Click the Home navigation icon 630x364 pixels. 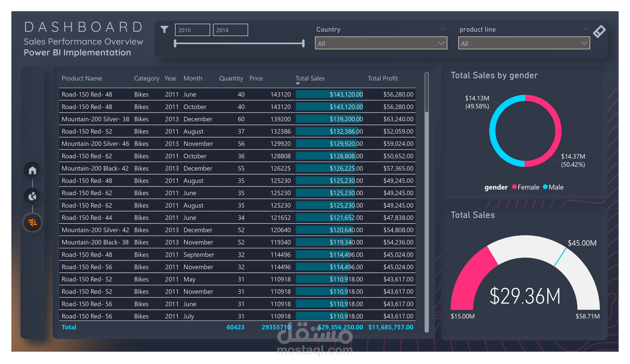point(32,171)
